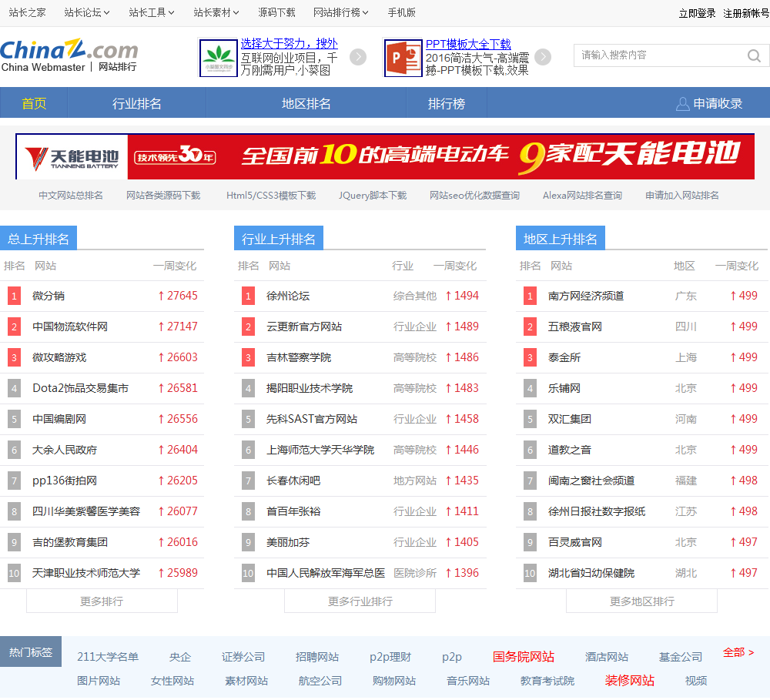The image size is (770, 700).
Task: Select the 行业排名 navigation tab
Action: (x=137, y=103)
